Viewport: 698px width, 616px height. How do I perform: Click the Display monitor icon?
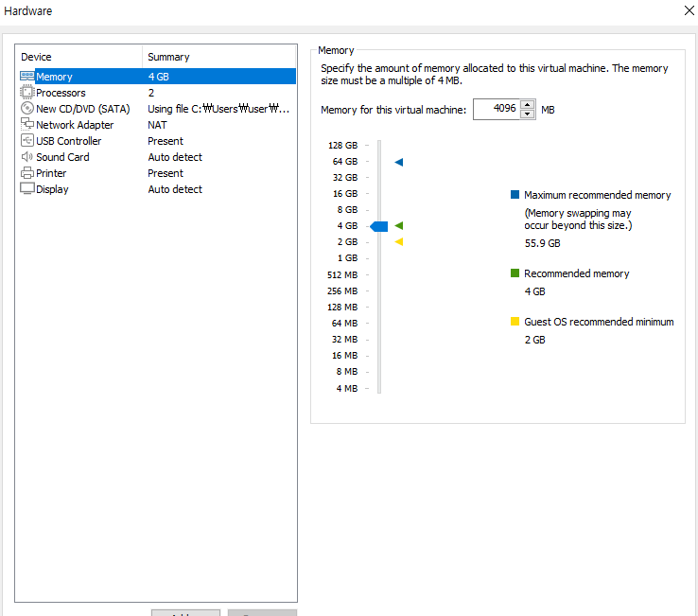27,188
